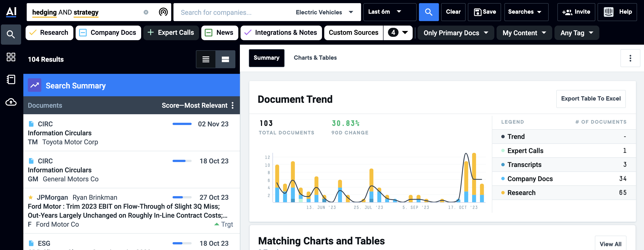Open the Toyota Motor Corp Information Circulars result
Image resolution: width=644 pixels, height=250 pixels.
coord(131,133)
